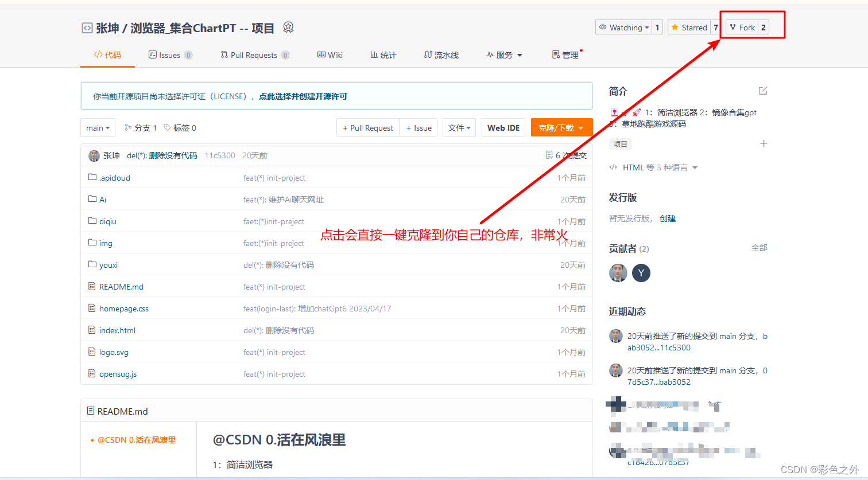This screenshot has height=480, width=868.
Task: Click the 张坤 avatar in the commit row
Action: tap(94, 155)
